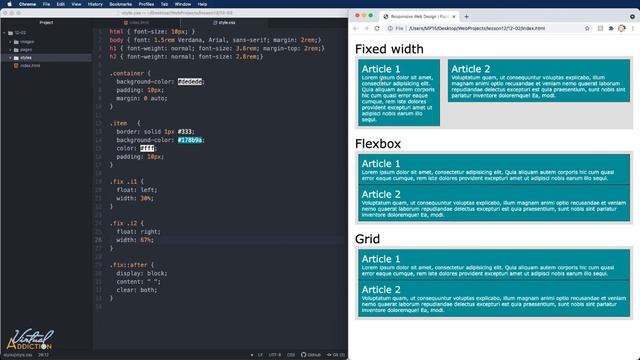Click Article 1 title under Flexbox
This screenshot has height=360, width=640.
tap(380, 164)
